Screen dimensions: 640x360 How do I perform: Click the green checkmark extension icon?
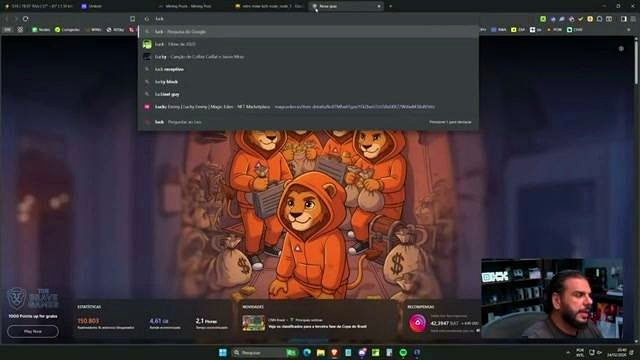(580, 19)
